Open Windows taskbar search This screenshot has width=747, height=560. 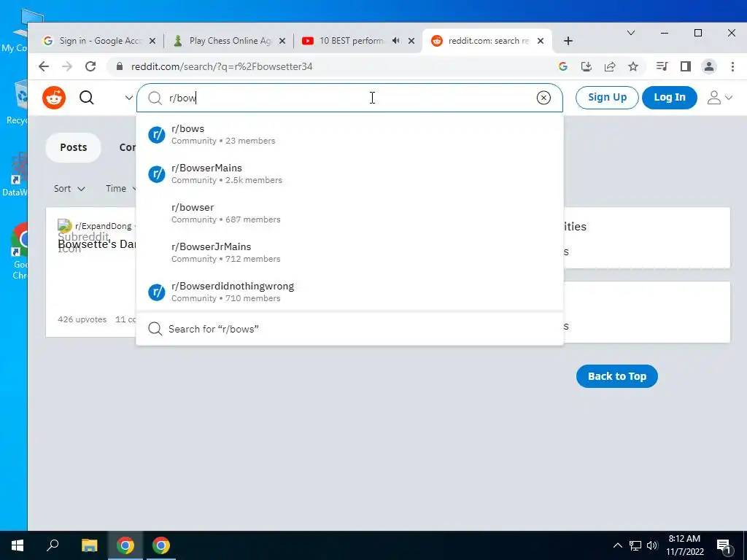pyautogui.click(x=53, y=545)
